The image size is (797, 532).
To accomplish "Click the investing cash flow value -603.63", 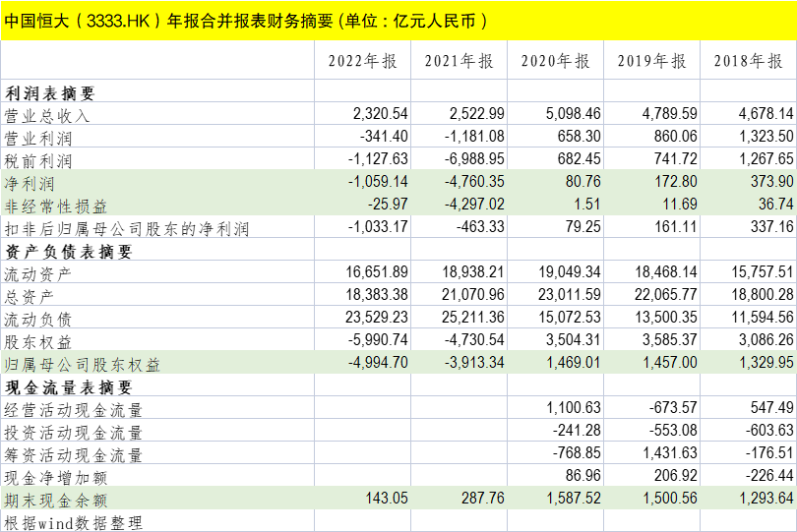I will 769,430.
